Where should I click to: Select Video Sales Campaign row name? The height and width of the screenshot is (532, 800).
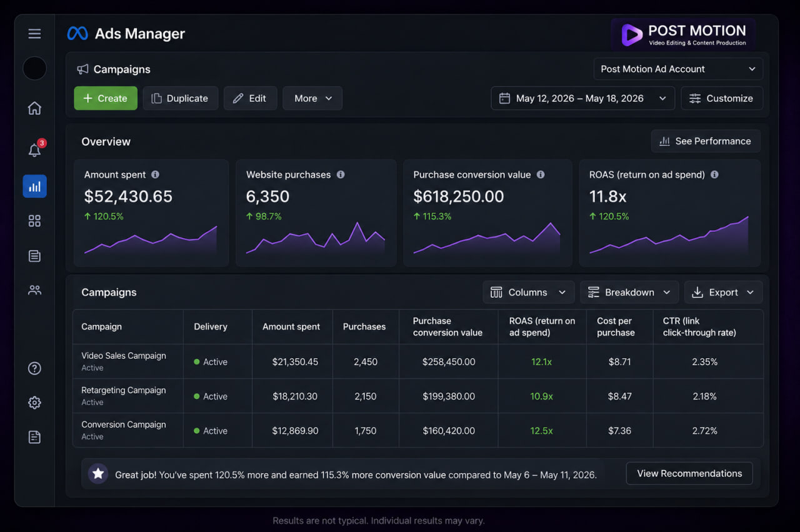pyautogui.click(x=124, y=356)
